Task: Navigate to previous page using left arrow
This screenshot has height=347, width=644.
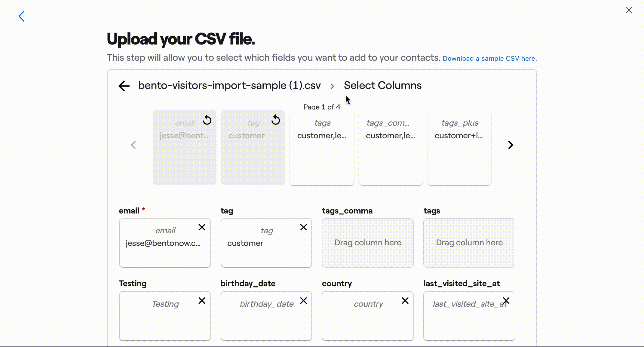Action: click(134, 145)
